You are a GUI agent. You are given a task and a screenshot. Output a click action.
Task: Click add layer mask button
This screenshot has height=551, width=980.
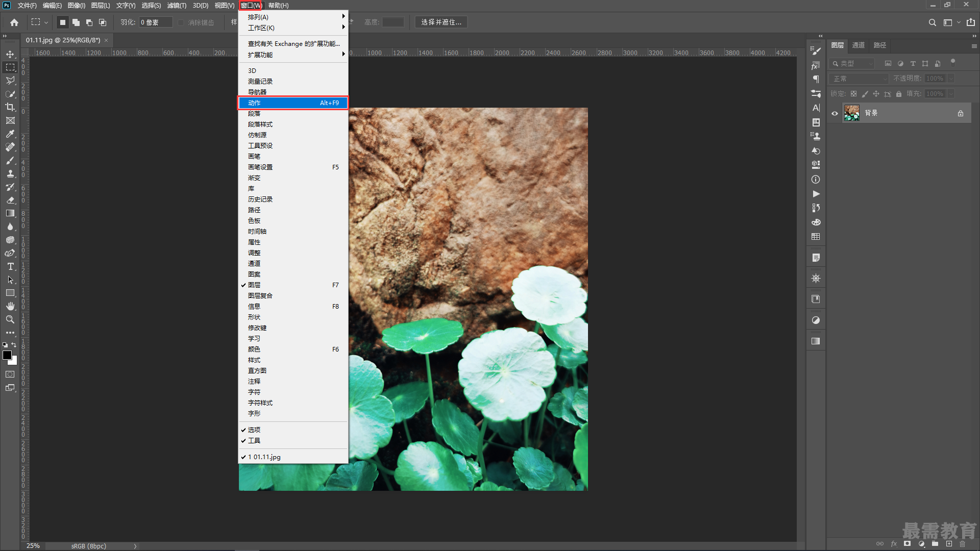pyautogui.click(x=908, y=544)
